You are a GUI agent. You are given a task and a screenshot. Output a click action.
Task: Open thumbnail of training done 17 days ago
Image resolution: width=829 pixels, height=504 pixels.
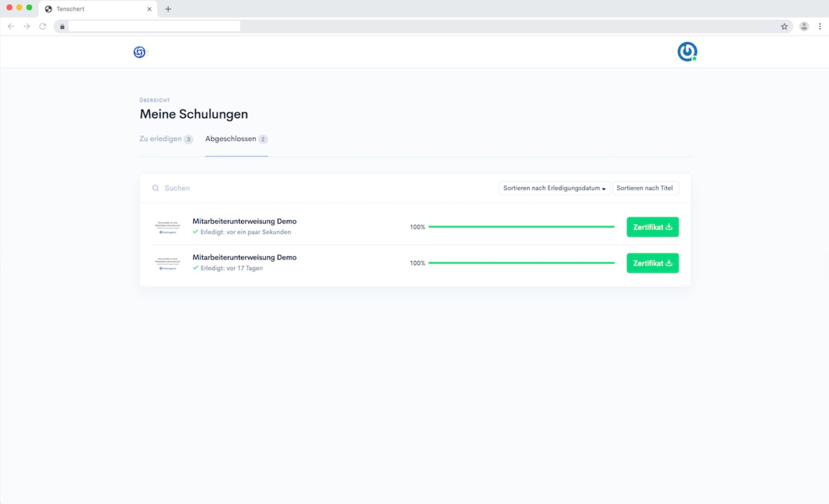[168, 263]
